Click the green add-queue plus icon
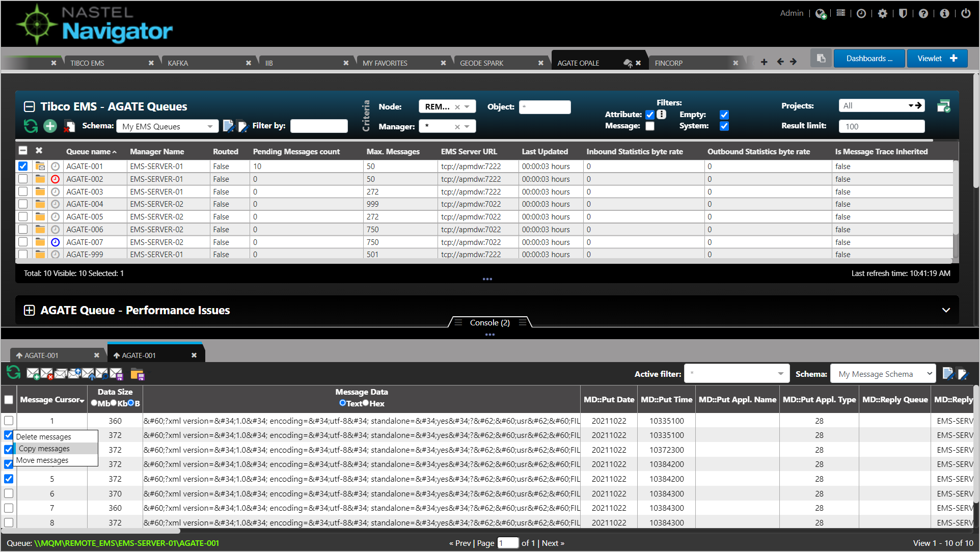980x552 pixels. (50, 126)
